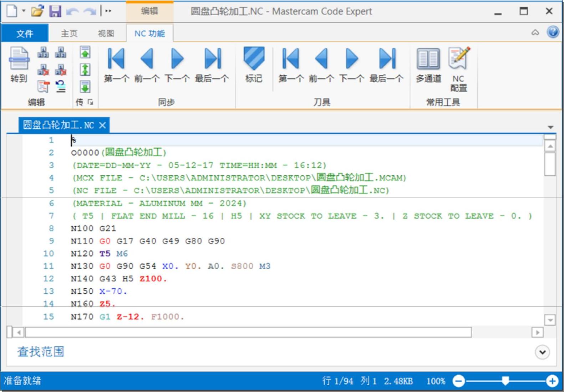The height and width of the screenshot is (392, 564).
Task: Open the 文件 menu tab
Action: [25, 33]
